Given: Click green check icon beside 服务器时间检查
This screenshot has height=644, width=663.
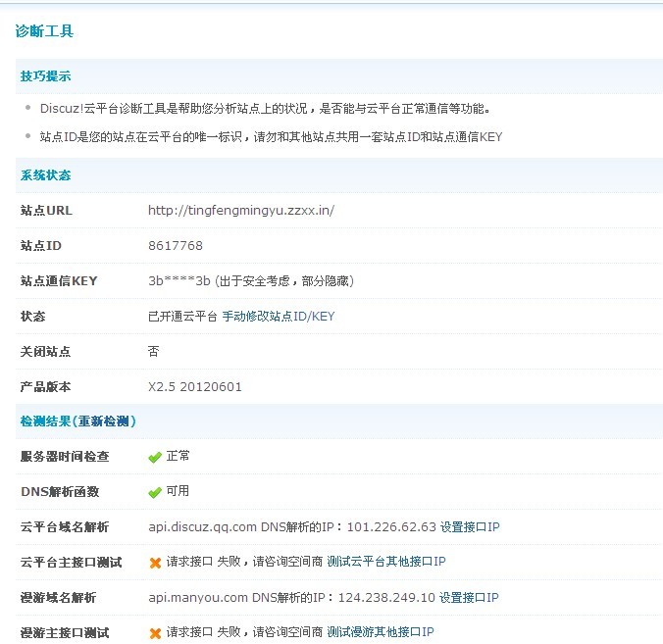Looking at the screenshot, I should [x=154, y=457].
